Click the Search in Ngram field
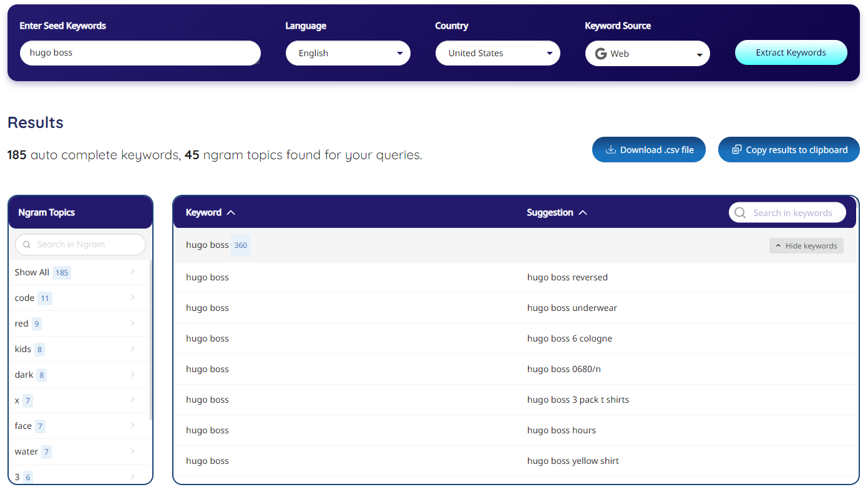Image resolution: width=868 pixels, height=492 pixels. (x=80, y=245)
